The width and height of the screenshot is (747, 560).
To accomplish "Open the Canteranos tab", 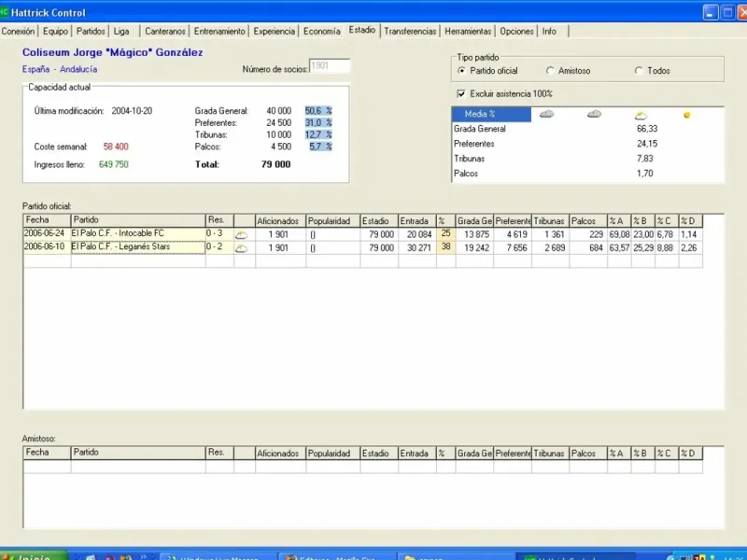I will pyautogui.click(x=165, y=32).
